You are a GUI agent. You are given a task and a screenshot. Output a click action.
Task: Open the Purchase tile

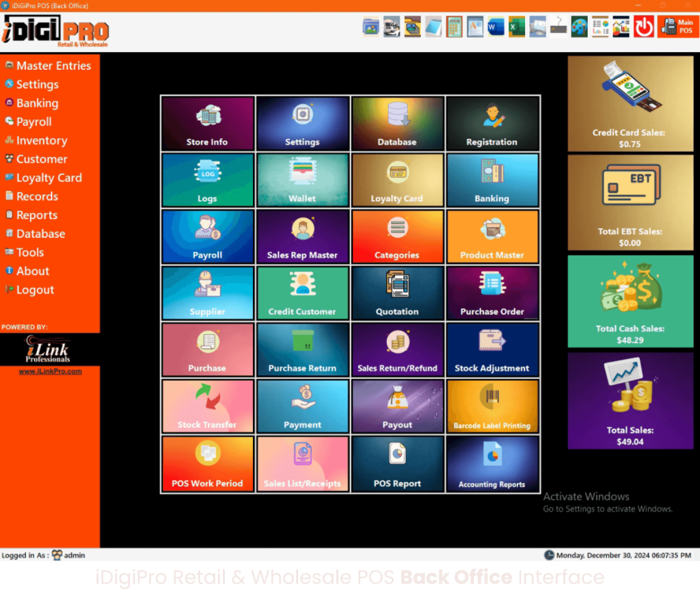pyautogui.click(x=208, y=350)
